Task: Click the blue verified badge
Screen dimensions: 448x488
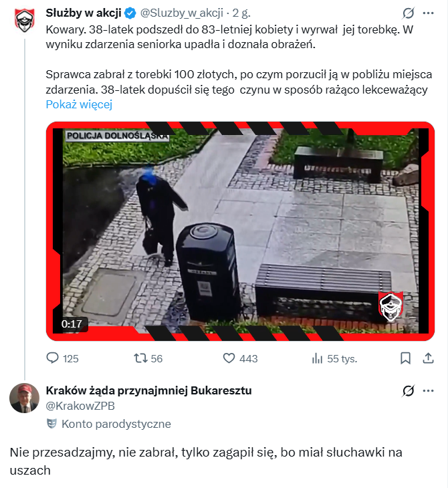Action: [x=130, y=13]
